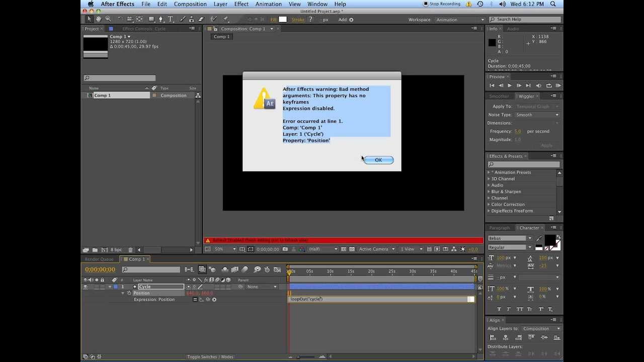This screenshot has width=644, height=362.
Task: Align layers to left edge in Align panel
Action: [x=493, y=338]
